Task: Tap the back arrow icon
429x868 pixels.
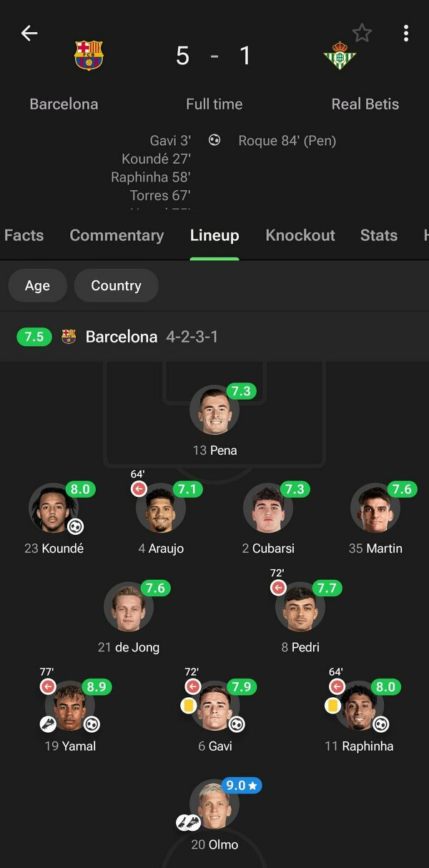Action: 29,33
